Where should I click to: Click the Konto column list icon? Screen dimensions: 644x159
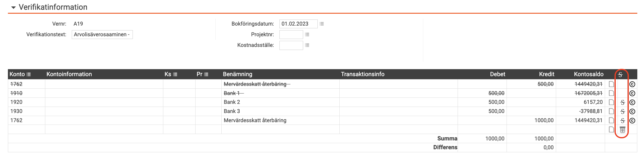[29, 74]
